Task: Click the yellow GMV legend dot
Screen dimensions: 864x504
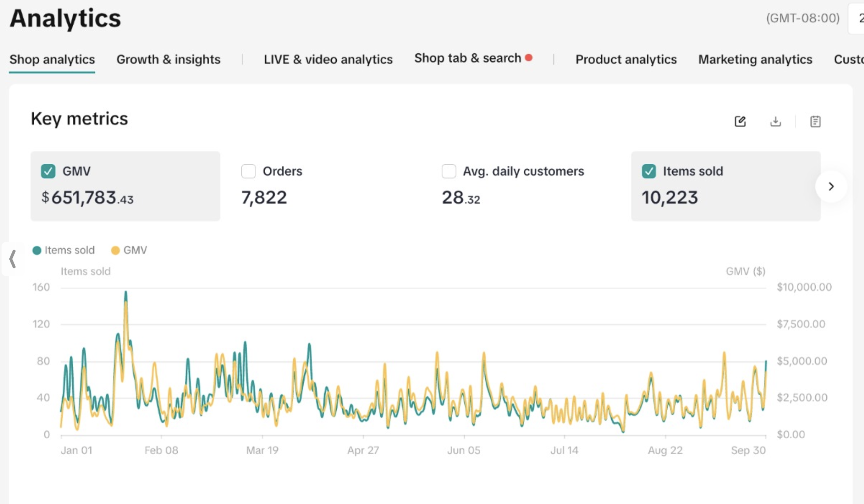Action: [x=115, y=250]
